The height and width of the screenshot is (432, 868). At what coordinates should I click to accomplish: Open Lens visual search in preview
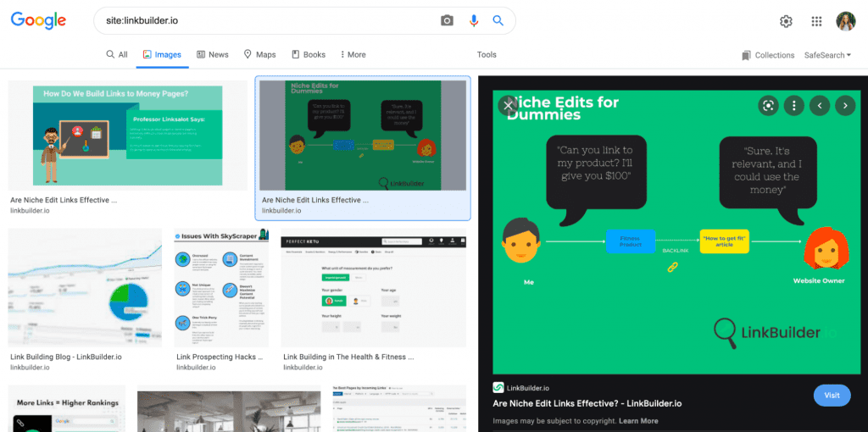768,105
